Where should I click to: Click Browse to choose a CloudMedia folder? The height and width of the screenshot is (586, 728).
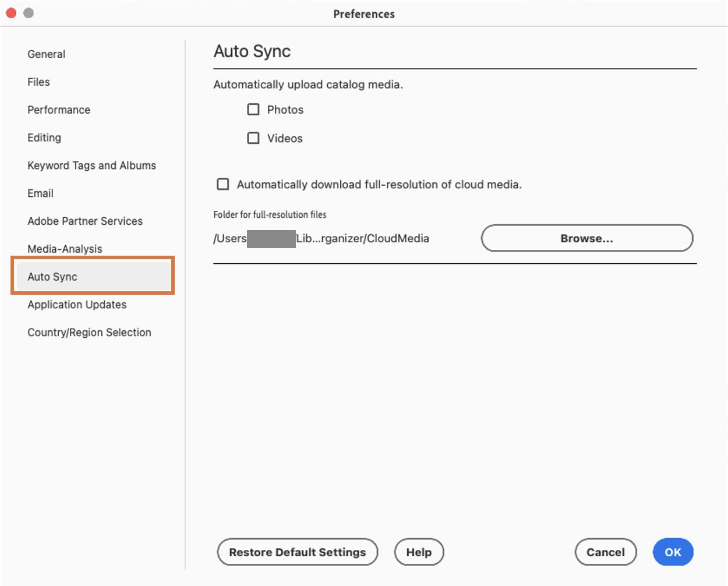tap(586, 238)
